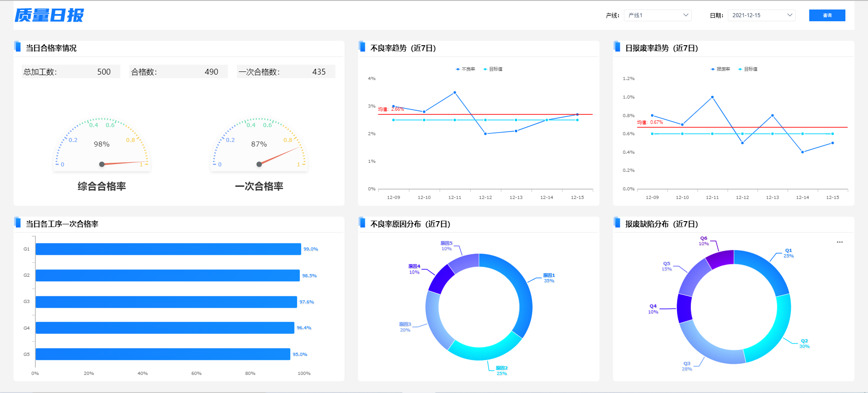
Task: Click the 报废缺陷分布 (近7日) panel title
Action: tap(661, 224)
